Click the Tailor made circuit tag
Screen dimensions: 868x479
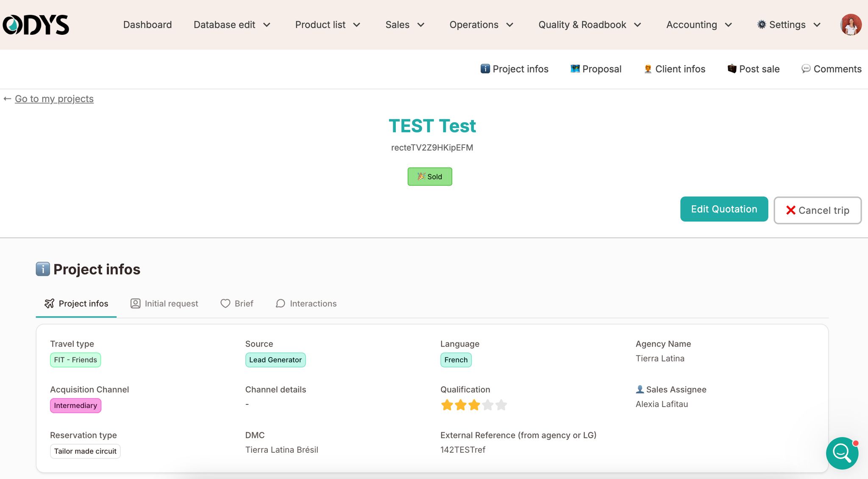[x=85, y=451]
